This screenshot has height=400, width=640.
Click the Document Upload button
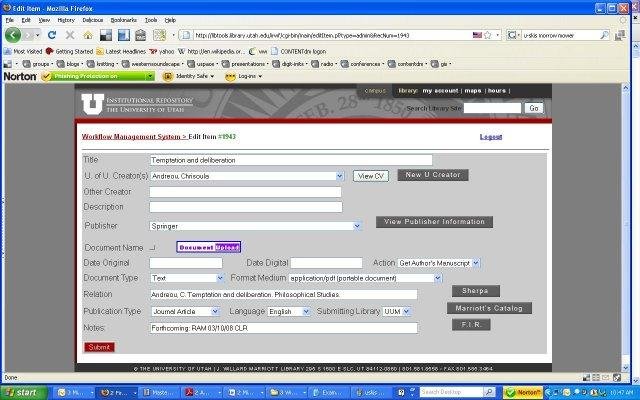[209, 247]
